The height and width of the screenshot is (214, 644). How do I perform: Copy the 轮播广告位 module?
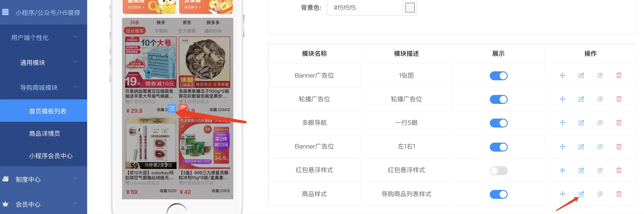pyautogui.click(x=600, y=99)
